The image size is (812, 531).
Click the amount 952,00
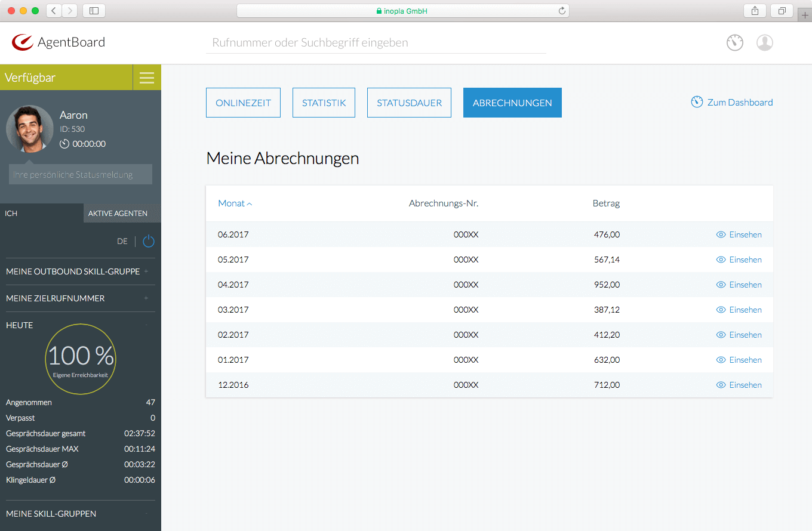point(607,285)
